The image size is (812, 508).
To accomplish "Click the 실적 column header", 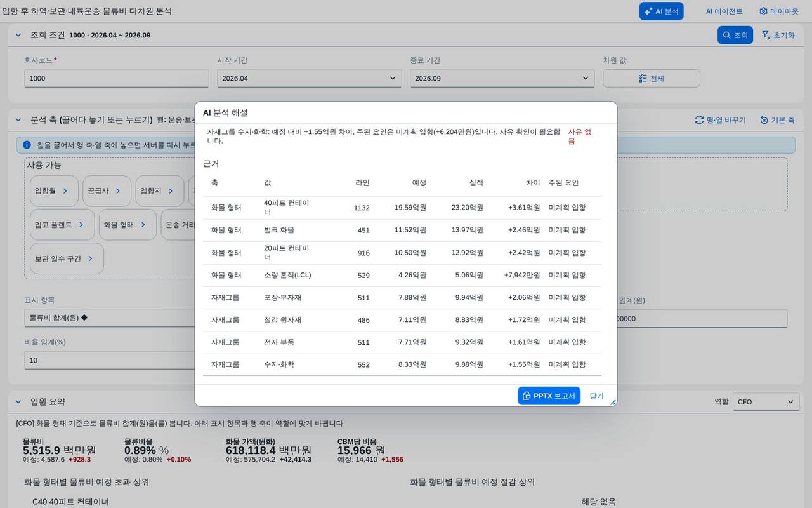I will point(476,182).
